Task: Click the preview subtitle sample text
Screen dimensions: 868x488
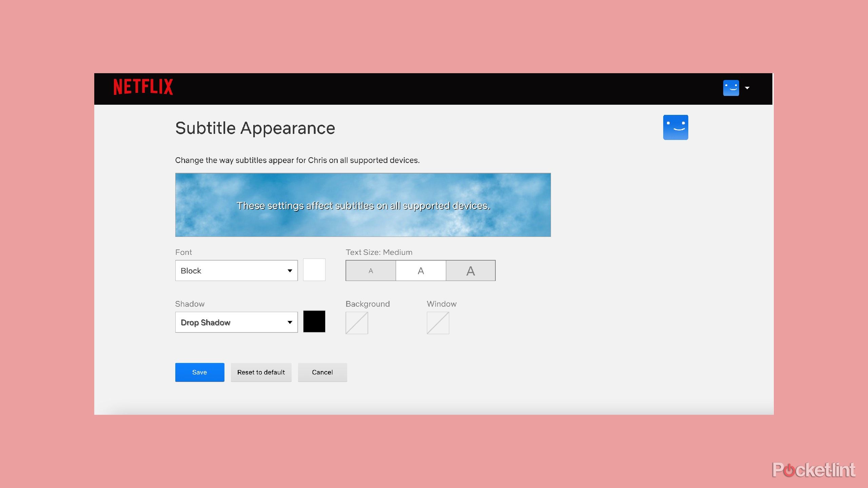Action: [363, 206]
